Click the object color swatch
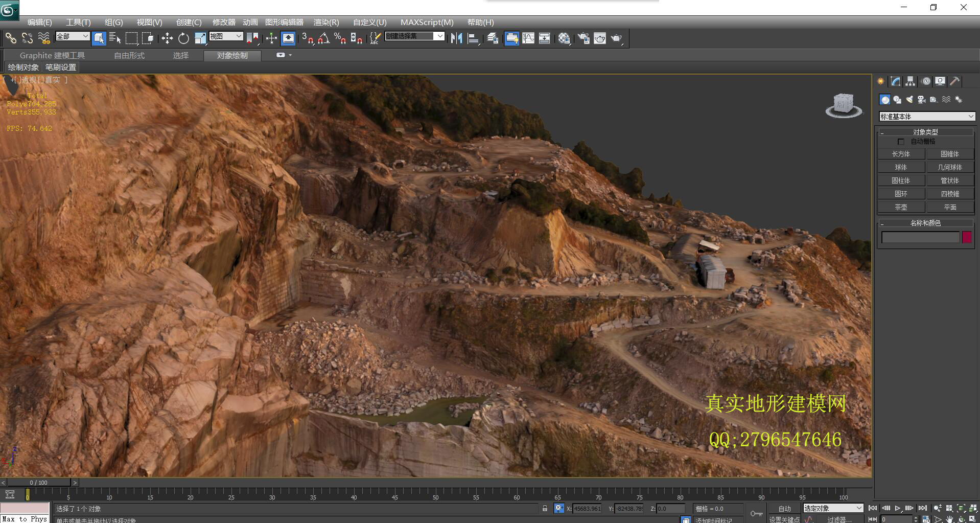Viewport: 980px width, 523px height. click(x=967, y=237)
